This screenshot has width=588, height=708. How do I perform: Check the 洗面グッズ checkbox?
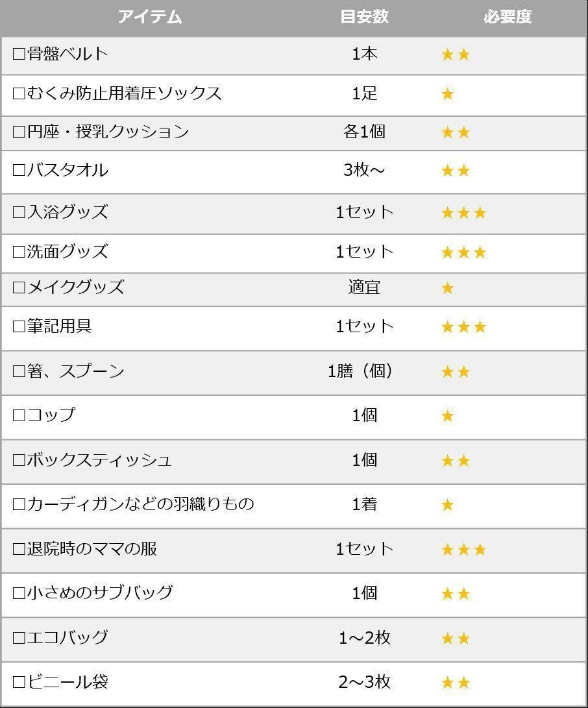(x=19, y=252)
